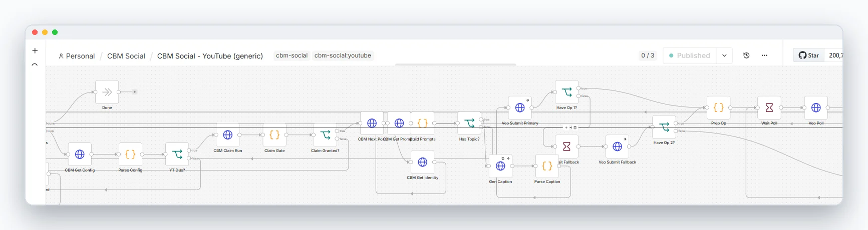Viewport: 868px width, 230px height.
Task: Click the false output of Have Op 2?
Action: click(676, 130)
